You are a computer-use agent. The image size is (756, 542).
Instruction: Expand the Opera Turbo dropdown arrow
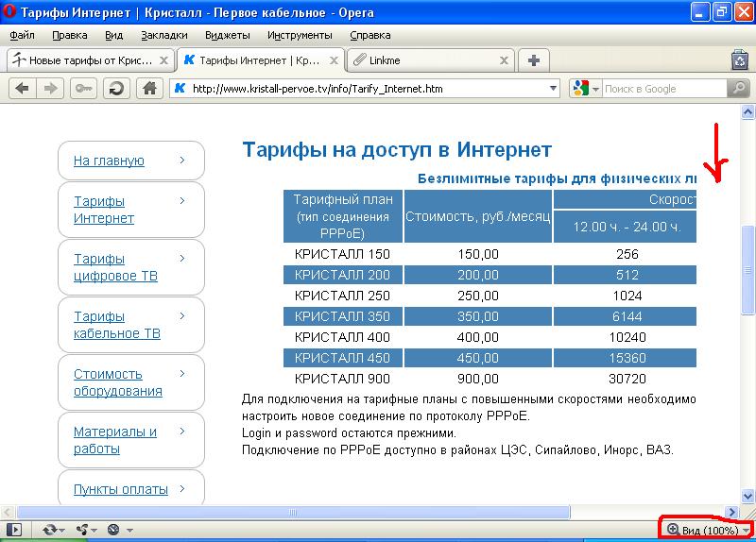point(129,531)
